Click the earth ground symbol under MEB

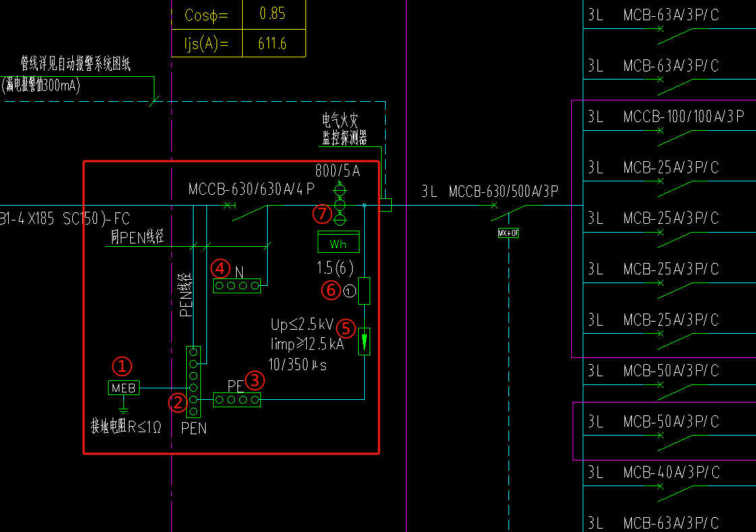[x=124, y=409]
